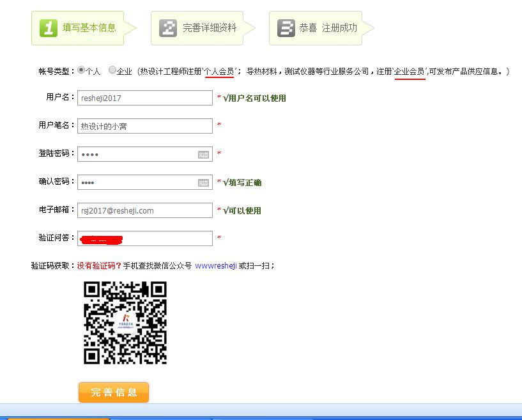This screenshot has width=522, height=420.
Task: Open soft keyboard icon in 确认密码 field
Action: (x=203, y=183)
